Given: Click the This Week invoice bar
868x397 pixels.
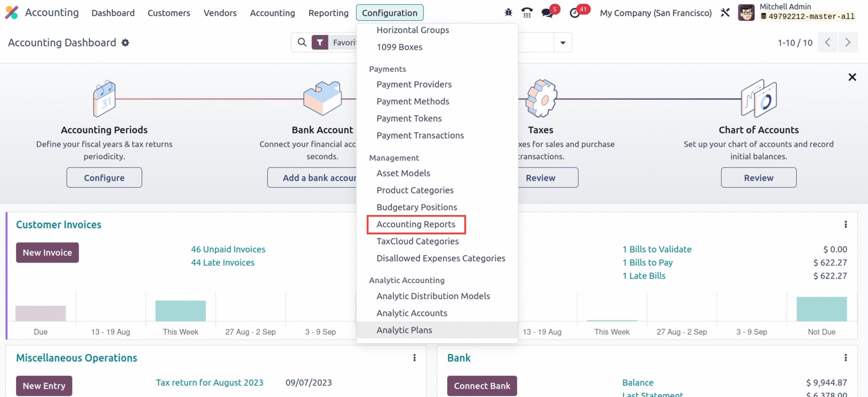Looking at the screenshot, I should click(x=181, y=311).
